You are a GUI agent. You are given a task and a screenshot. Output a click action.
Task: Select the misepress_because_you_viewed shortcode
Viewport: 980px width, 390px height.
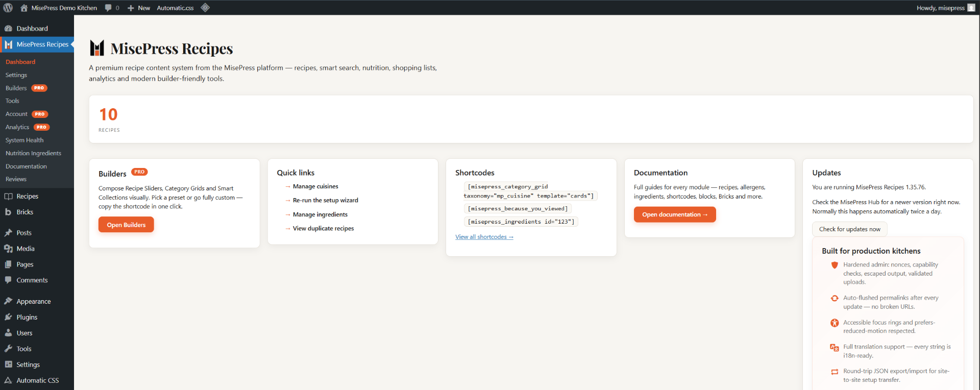(x=518, y=209)
